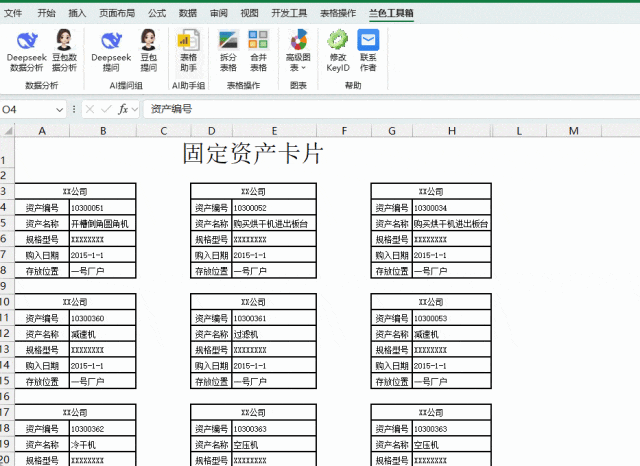
Task: Click the insert function fx icon
Action: [x=123, y=109]
